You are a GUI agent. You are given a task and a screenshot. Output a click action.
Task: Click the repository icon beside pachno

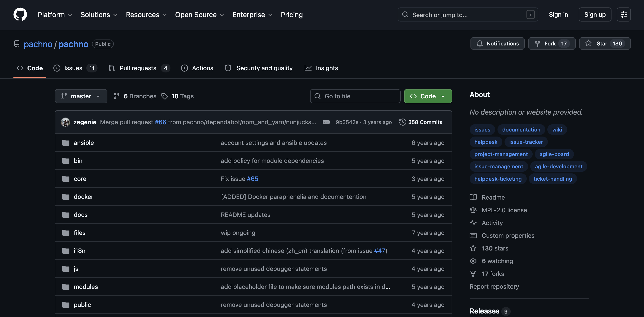[16, 44]
